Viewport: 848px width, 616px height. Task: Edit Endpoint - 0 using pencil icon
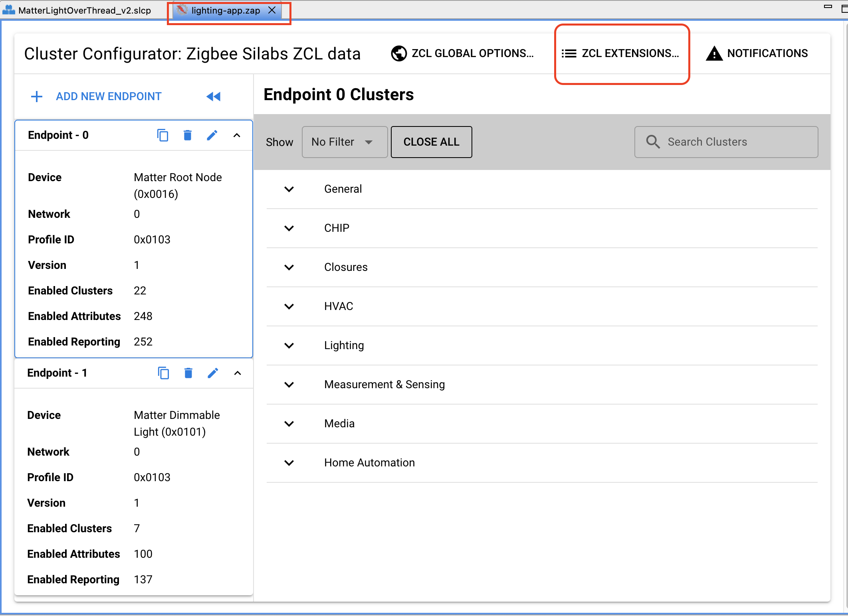[212, 135]
